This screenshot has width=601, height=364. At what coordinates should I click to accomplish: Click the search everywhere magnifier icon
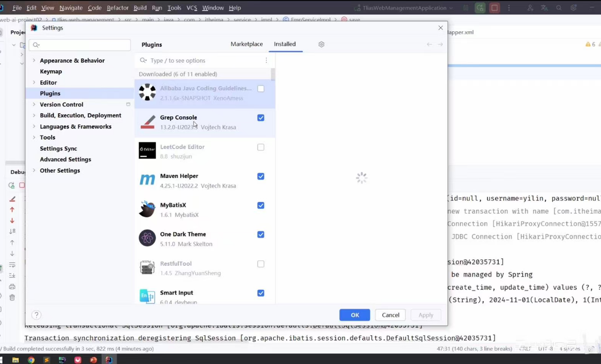tap(559, 7)
